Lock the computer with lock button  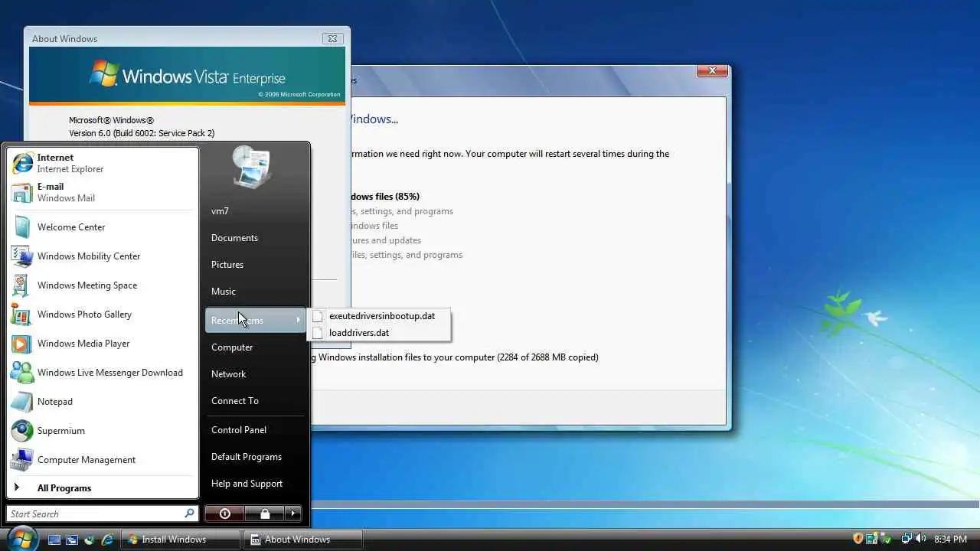[264, 514]
